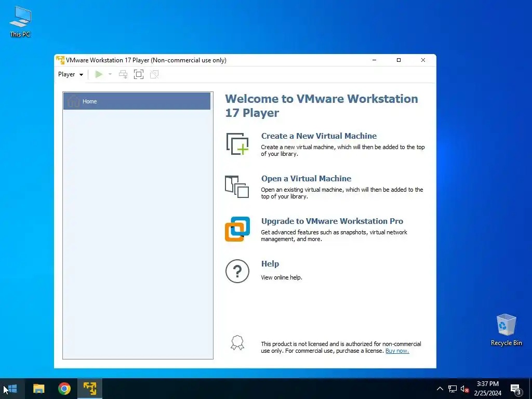The height and width of the screenshot is (399, 532).
Task: Minimize the VMware Player window
Action: [x=374, y=60]
